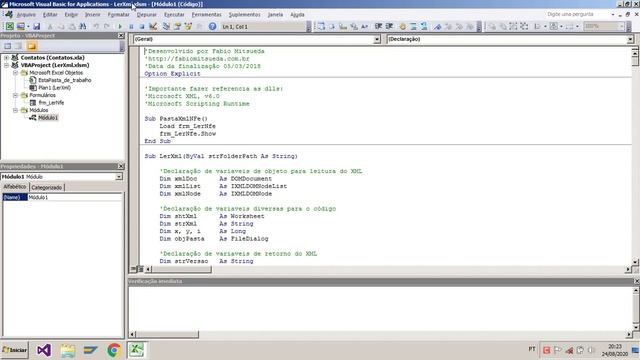Open the Editar menu

50,15
